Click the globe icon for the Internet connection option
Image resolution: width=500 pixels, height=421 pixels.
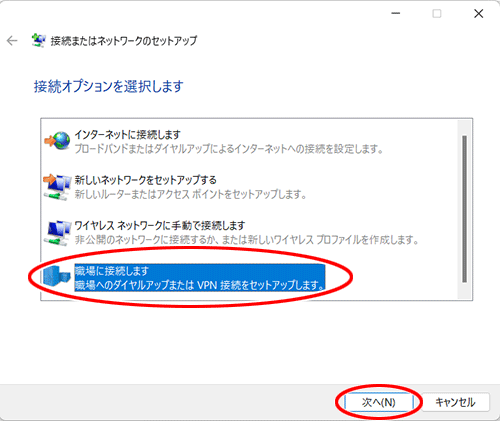click(x=57, y=141)
